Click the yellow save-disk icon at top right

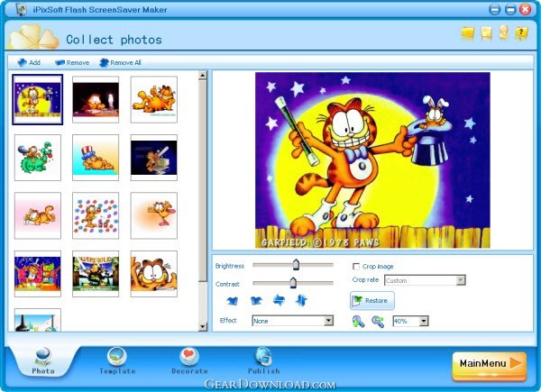(486, 33)
